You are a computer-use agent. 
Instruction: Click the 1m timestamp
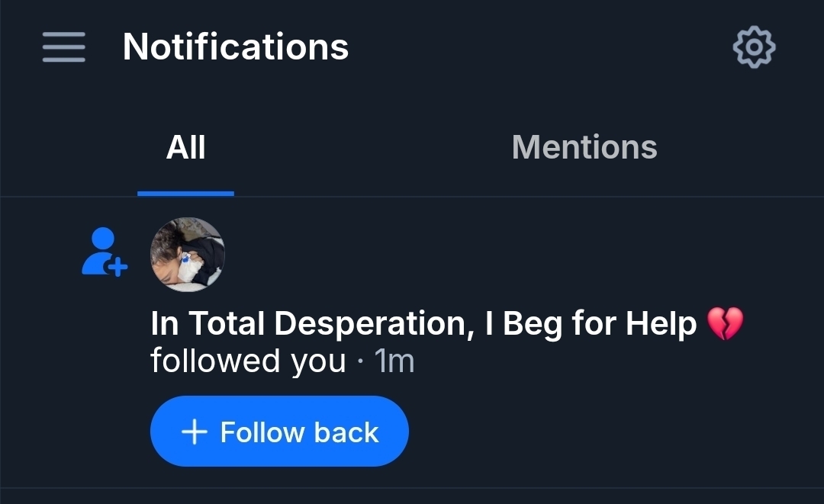[394, 361]
